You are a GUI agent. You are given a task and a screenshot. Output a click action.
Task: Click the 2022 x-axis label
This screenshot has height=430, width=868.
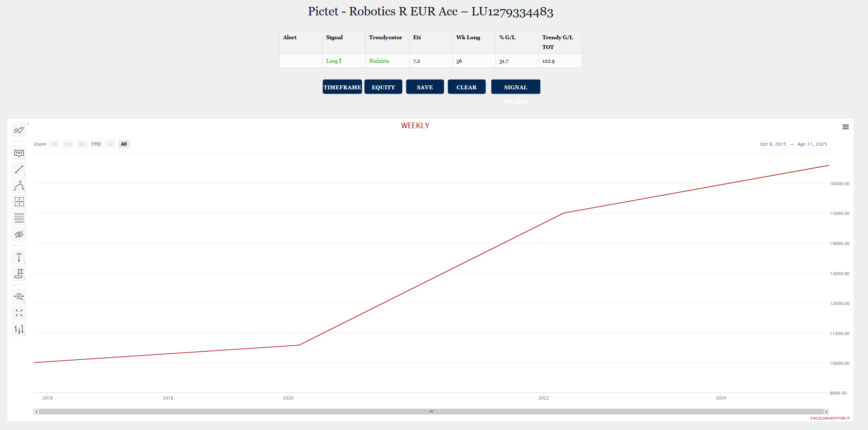pyautogui.click(x=544, y=398)
